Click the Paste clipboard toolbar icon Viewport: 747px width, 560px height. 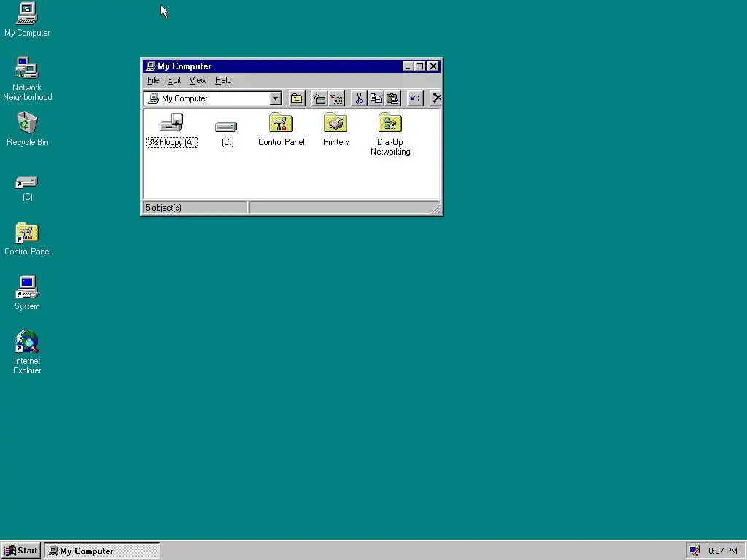[392, 98]
